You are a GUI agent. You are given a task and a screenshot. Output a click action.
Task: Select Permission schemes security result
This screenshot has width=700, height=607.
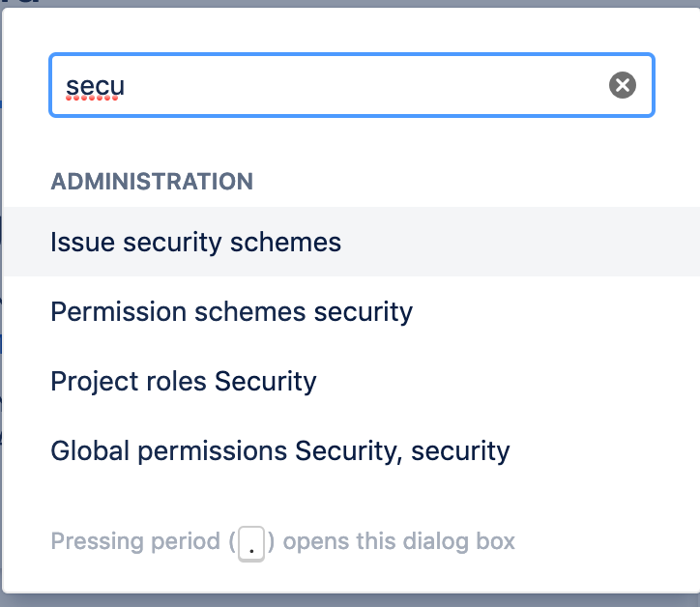click(x=231, y=311)
